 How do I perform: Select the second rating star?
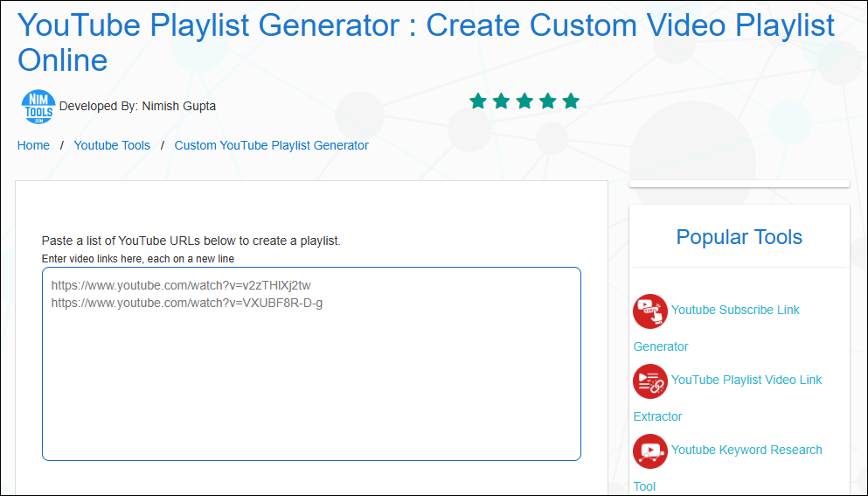[x=502, y=101]
